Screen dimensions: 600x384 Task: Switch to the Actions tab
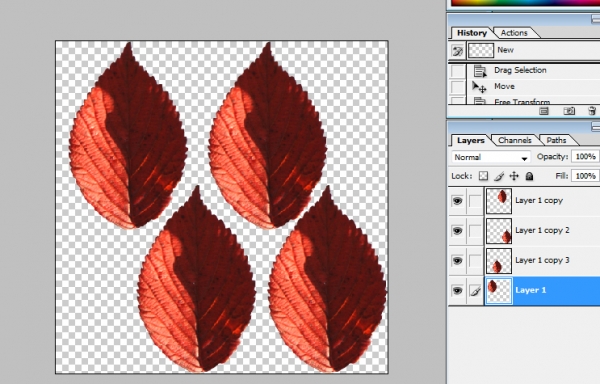click(x=514, y=33)
